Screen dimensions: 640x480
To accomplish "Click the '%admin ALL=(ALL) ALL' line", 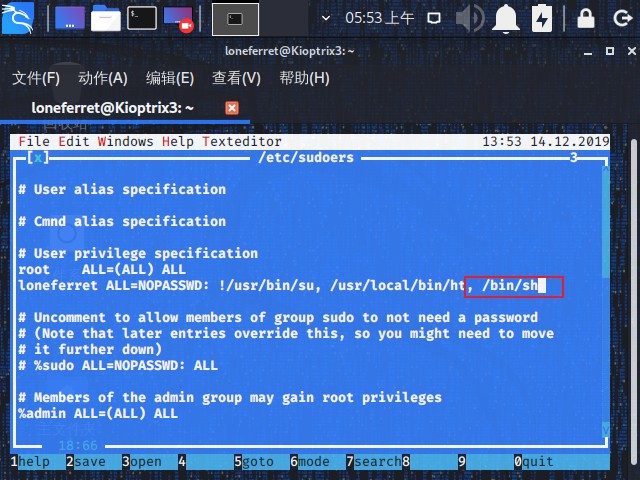I will point(98,413).
